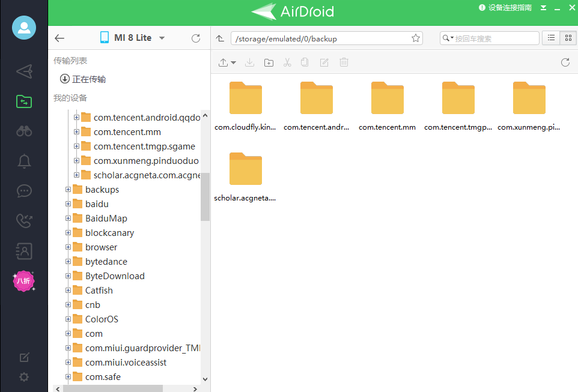Open the feedback edit icon in sidebar
The width and height of the screenshot is (578, 392).
(24, 357)
